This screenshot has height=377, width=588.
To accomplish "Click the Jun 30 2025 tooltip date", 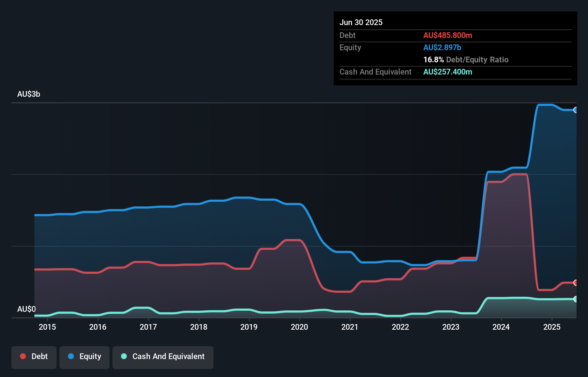I will coord(361,22).
